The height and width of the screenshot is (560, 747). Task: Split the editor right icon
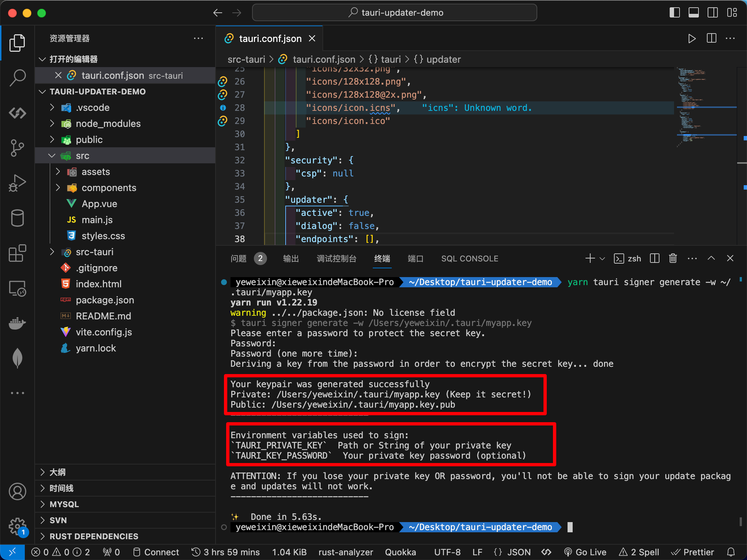(x=711, y=39)
